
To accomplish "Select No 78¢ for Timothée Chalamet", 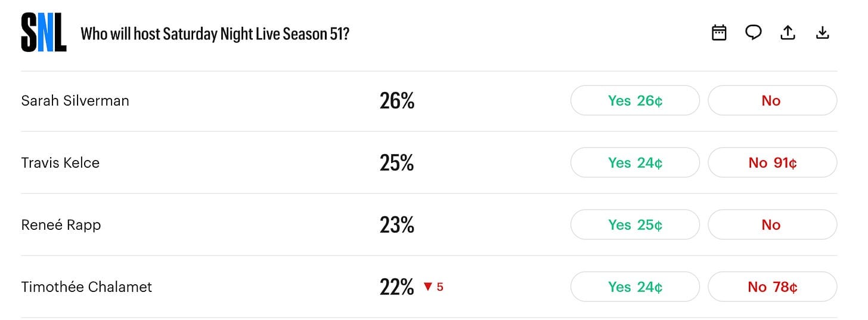I will tap(772, 287).
